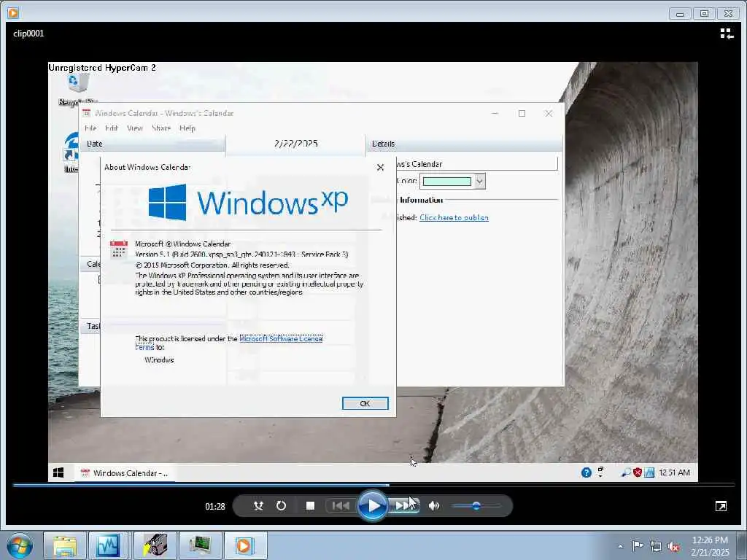Image resolution: width=747 pixels, height=560 pixels.
Task: Click the muted speaker tray icon
Action: coord(673,547)
